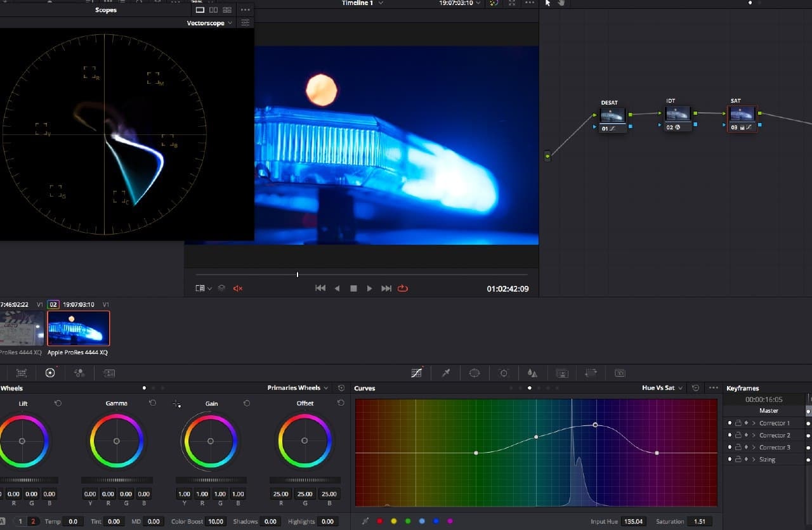This screenshot has height=530, width=812.
Task: Switch scopes to dual view layout
Action: 213,10
